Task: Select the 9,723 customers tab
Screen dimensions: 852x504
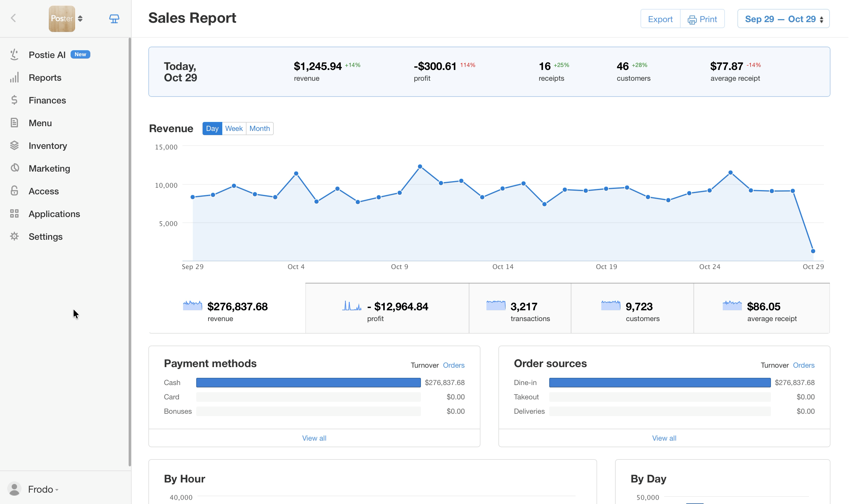Action: 632,308
